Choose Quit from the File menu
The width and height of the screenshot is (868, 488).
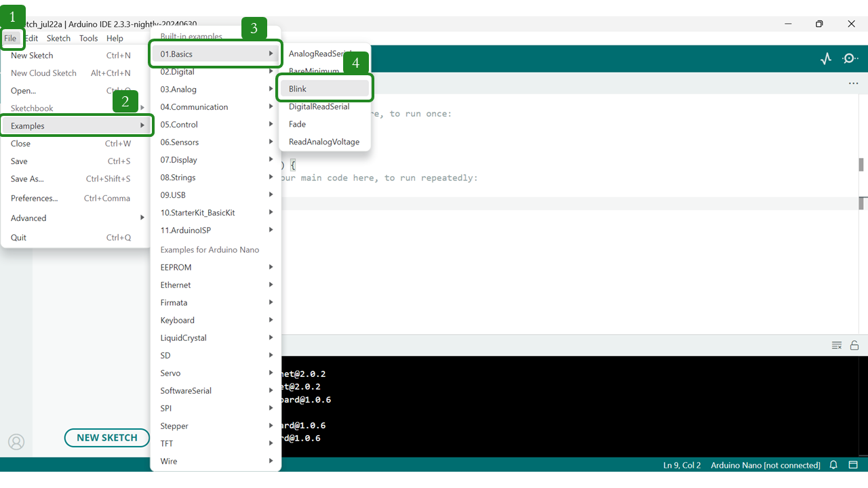[x=75, y=238]
